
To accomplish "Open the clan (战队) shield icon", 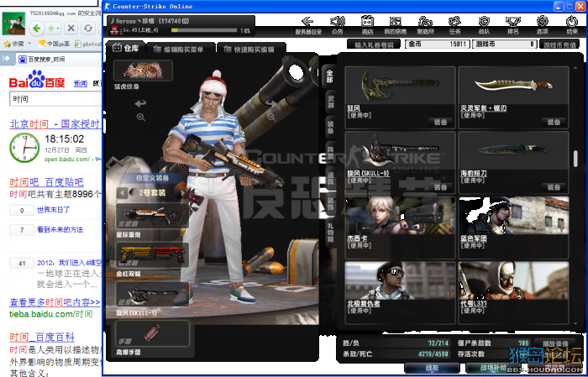I will (484, 24).
